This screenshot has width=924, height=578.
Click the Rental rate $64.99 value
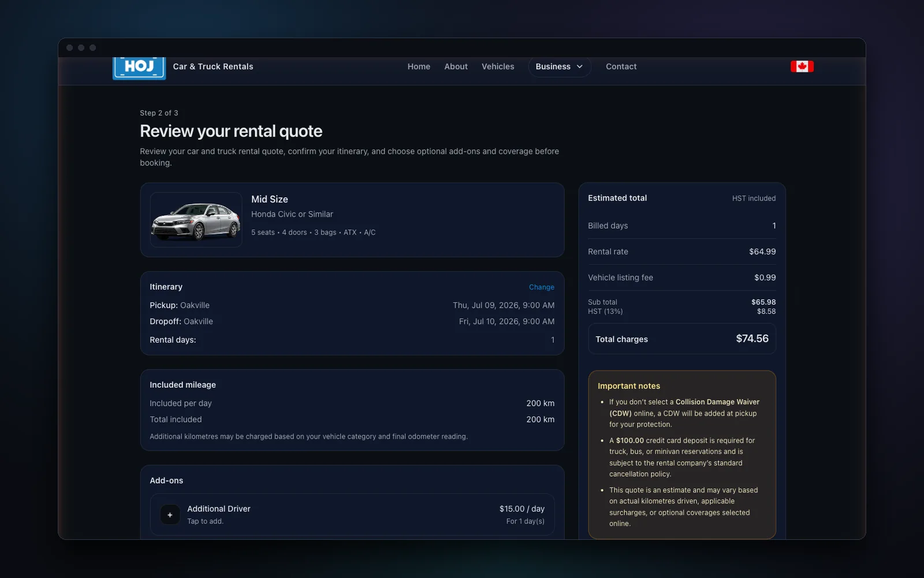762,251
